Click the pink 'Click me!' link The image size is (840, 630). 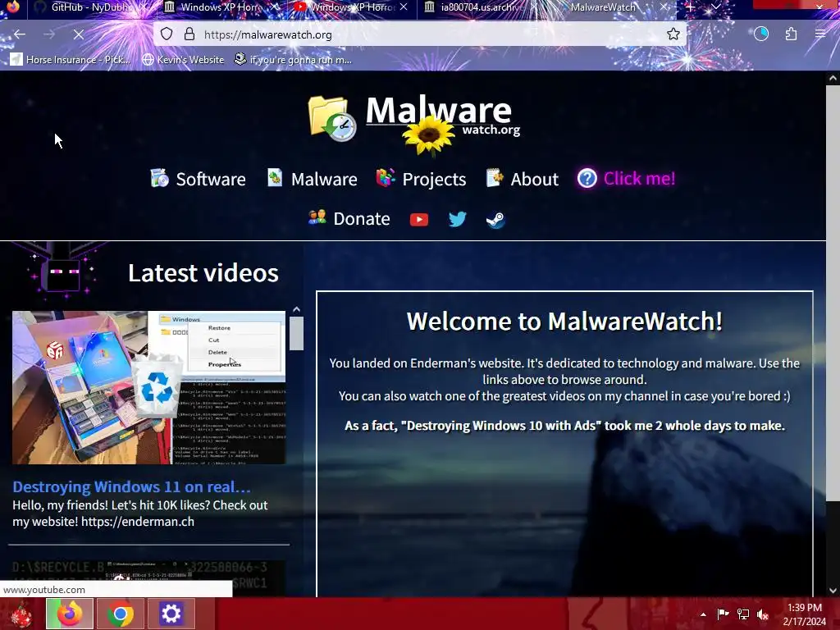click(639, 178)
